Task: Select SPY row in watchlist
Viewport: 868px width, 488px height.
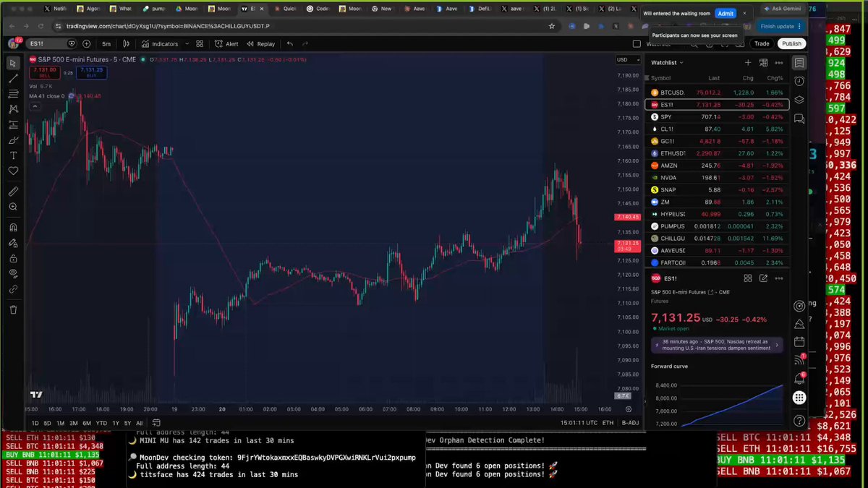Action: click(717, 116)
